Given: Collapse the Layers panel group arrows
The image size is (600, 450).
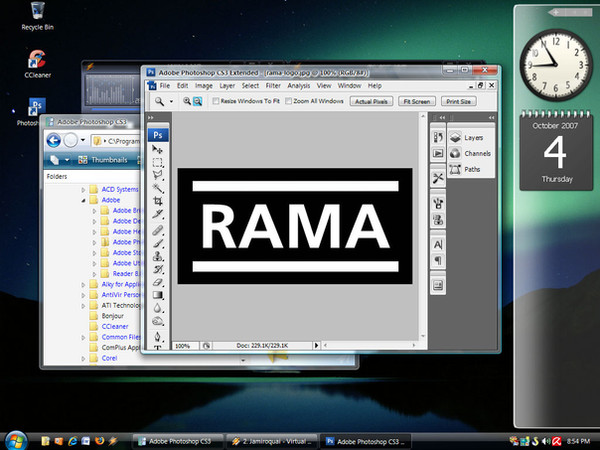Looking at the screenshot, I should (x=491, y=117).
